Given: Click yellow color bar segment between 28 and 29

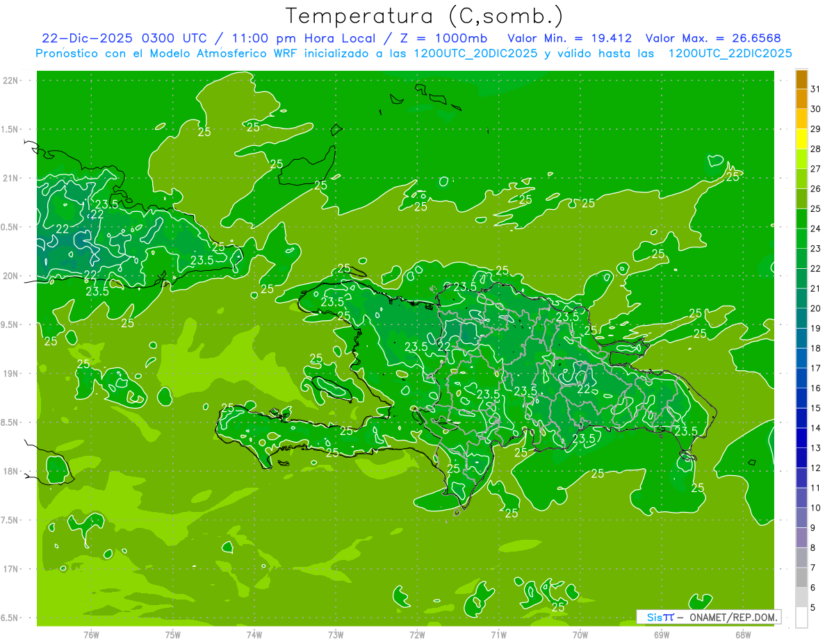Looking at the screenshot, I should coord(801,139).
